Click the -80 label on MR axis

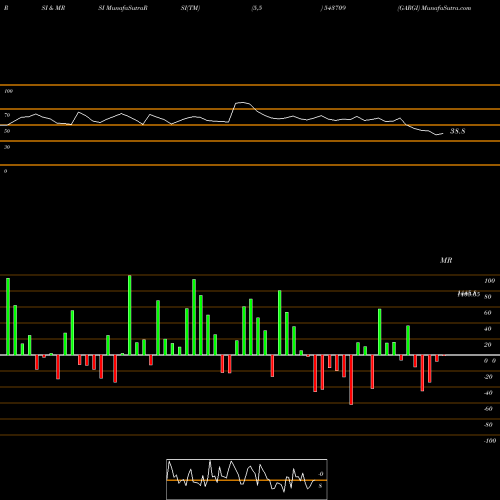[x=488, y=425]
